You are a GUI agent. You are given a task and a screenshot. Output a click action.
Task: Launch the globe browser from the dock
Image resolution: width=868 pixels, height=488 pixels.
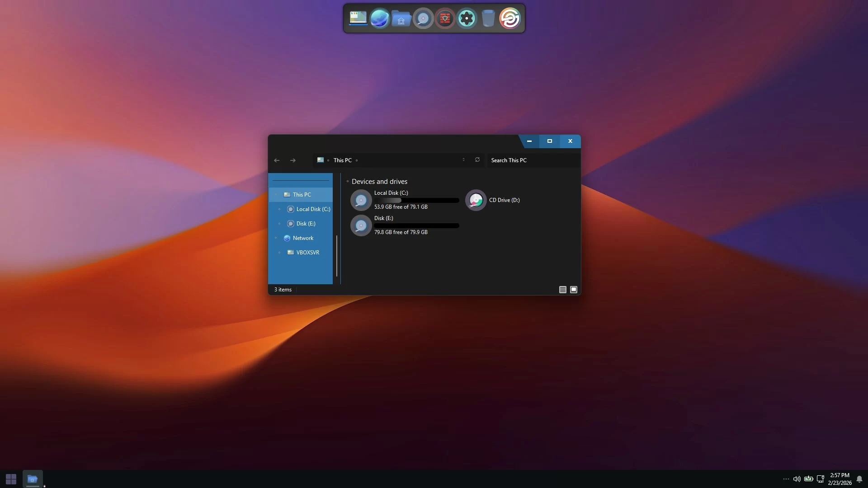pos(380,19)
